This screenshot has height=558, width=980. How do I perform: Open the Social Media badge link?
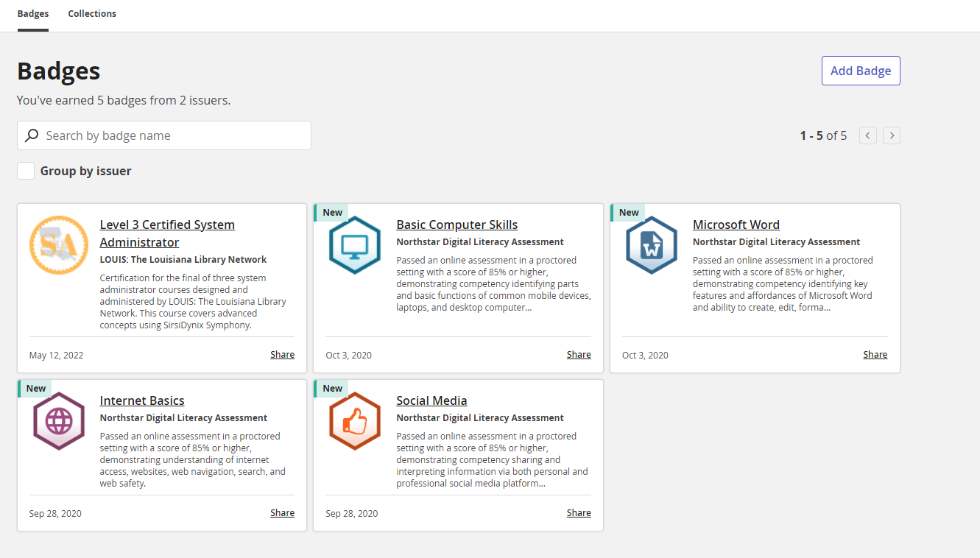pyautogui.click(x=431, y=400)
